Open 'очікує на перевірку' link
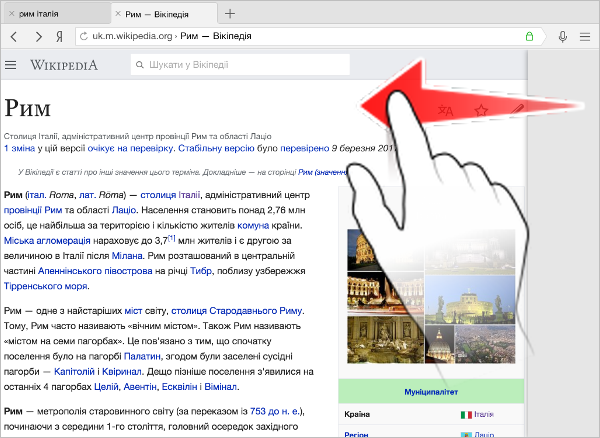 (x=130, y=148)
